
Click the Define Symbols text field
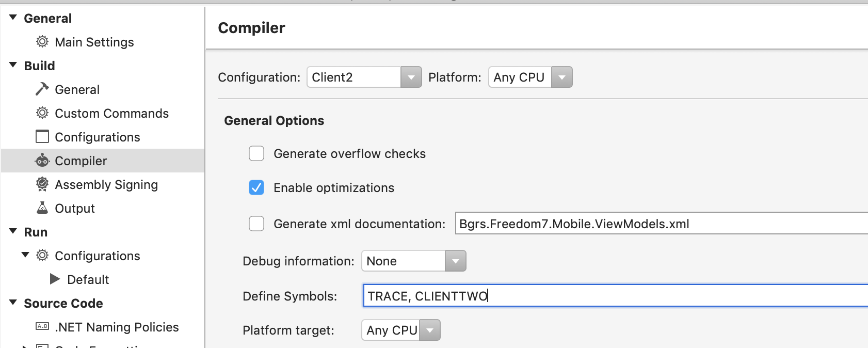(614, 296)
